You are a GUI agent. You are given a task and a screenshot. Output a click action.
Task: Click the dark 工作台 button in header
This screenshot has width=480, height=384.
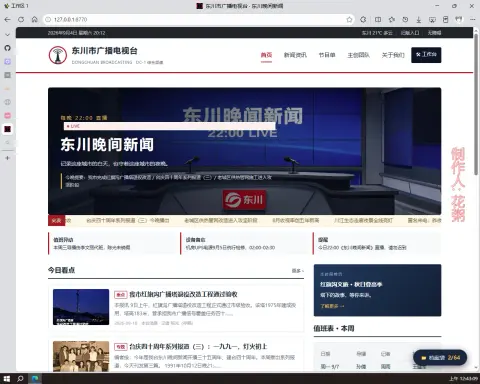(x=426, y=55)
